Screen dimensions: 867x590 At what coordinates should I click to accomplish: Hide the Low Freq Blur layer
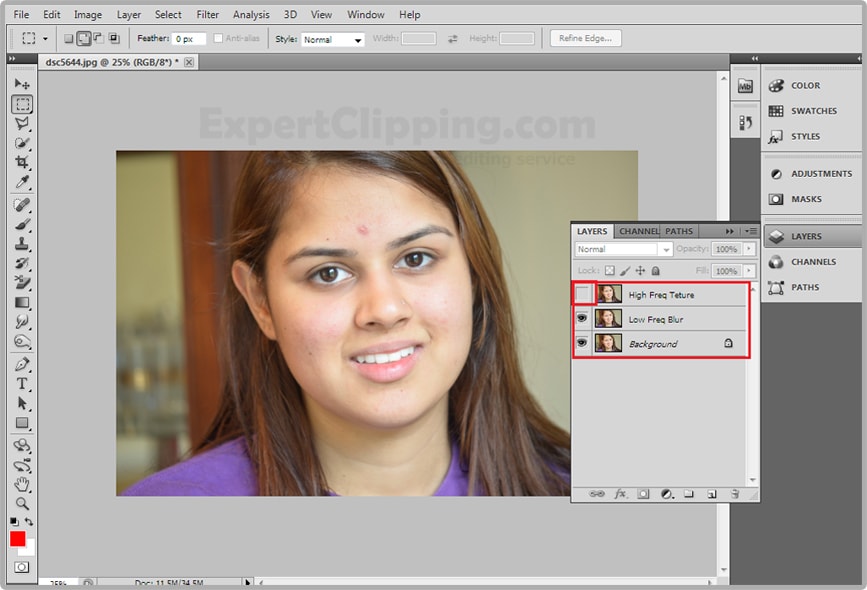click(582, 317)
